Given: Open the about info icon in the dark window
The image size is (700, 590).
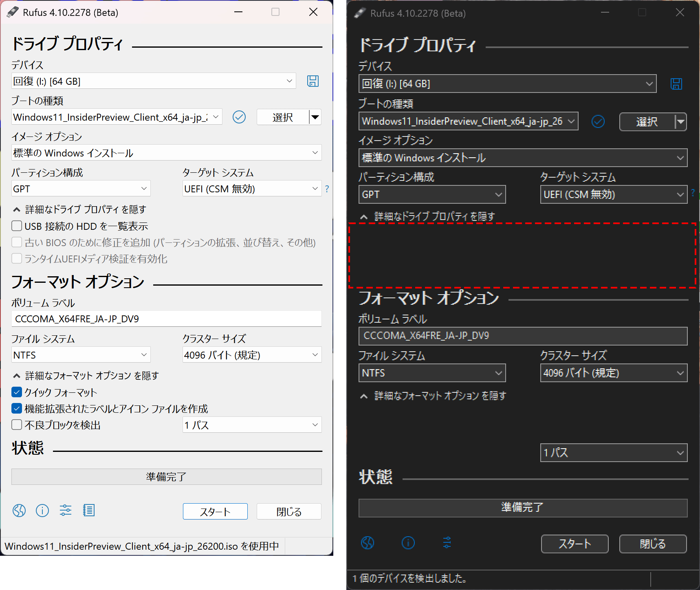Looking at the screenshot, I should pyautogui.click(x=408, y=543).
